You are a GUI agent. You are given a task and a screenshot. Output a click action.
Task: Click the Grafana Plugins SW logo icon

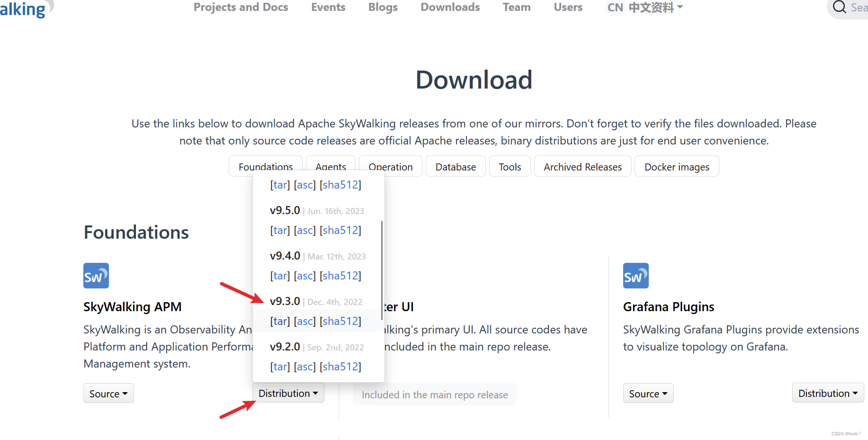636,276
